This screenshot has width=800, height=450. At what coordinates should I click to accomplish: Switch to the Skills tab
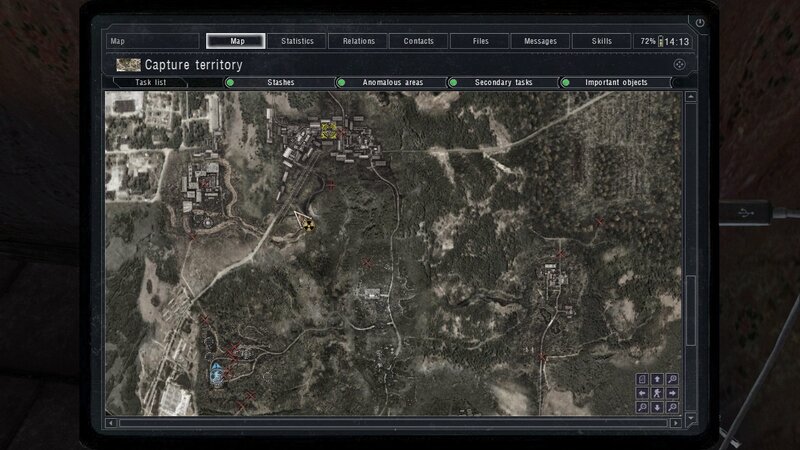click(x=602, y=41)
